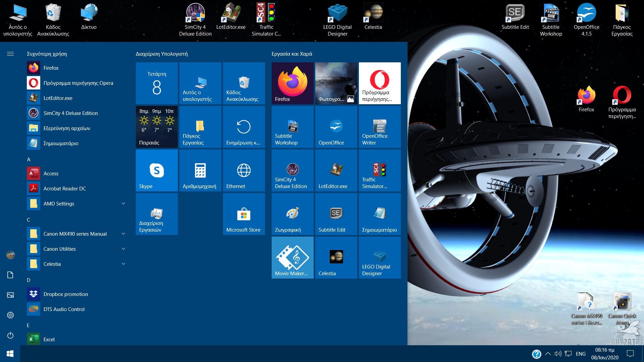The image size is (644, 362).
Task: Open the Power options button
Action: coord(10,335)
